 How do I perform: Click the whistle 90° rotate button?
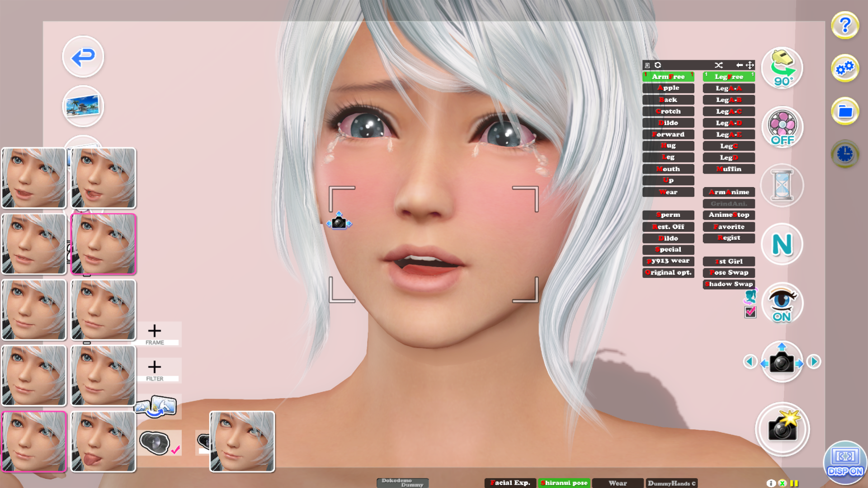pos(782,68)
